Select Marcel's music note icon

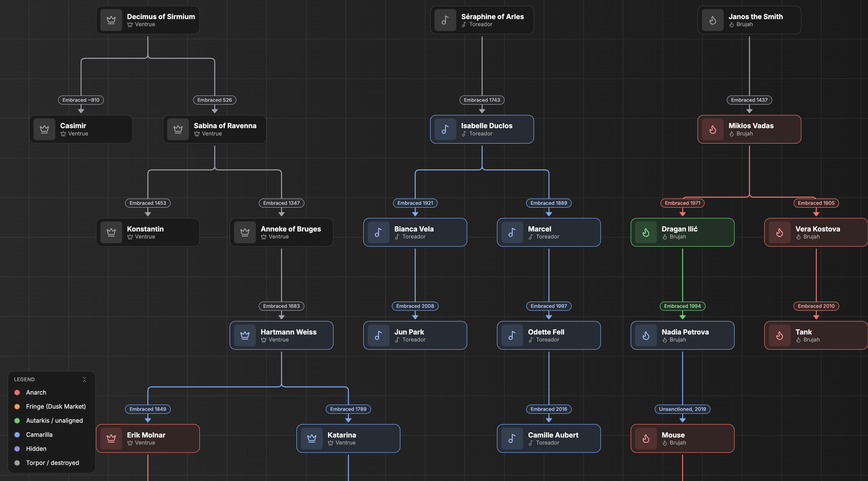tap(512, 232)
